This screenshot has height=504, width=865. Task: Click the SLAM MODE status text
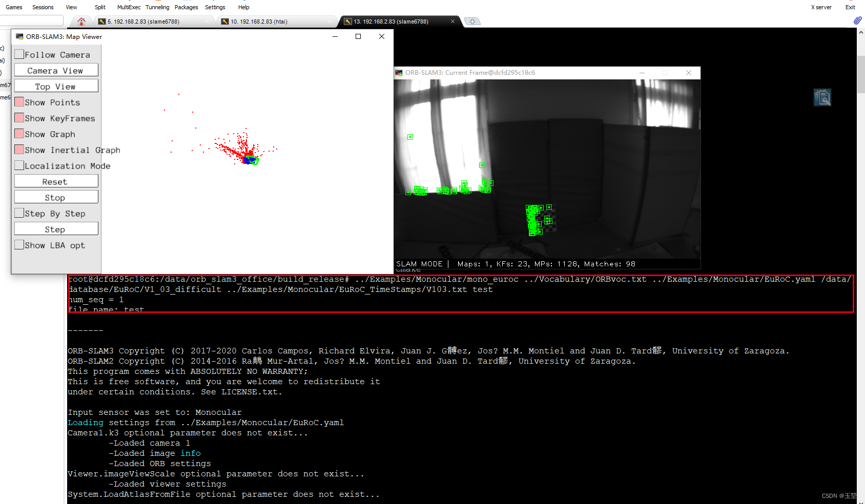pyautogui.click(x=419, y=264)
